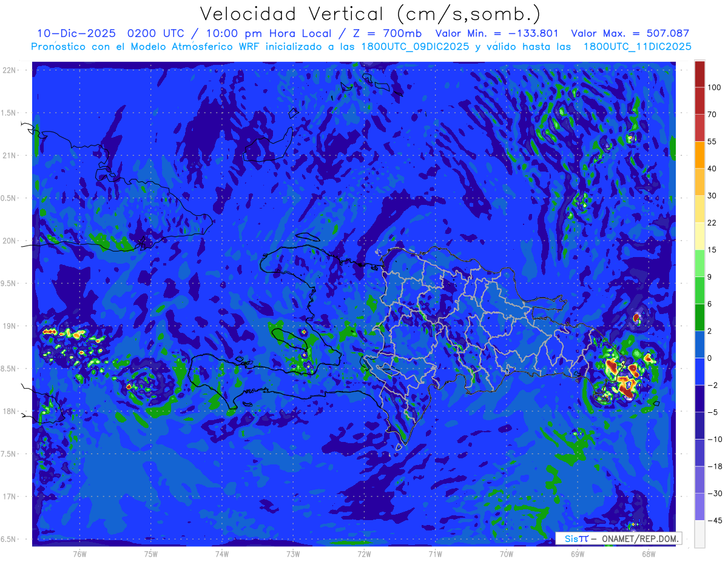Click the title 'Velocidad Vertical (cm/s,somb.)'
Screen dimensions: 728x562
(x=370, y=15)
